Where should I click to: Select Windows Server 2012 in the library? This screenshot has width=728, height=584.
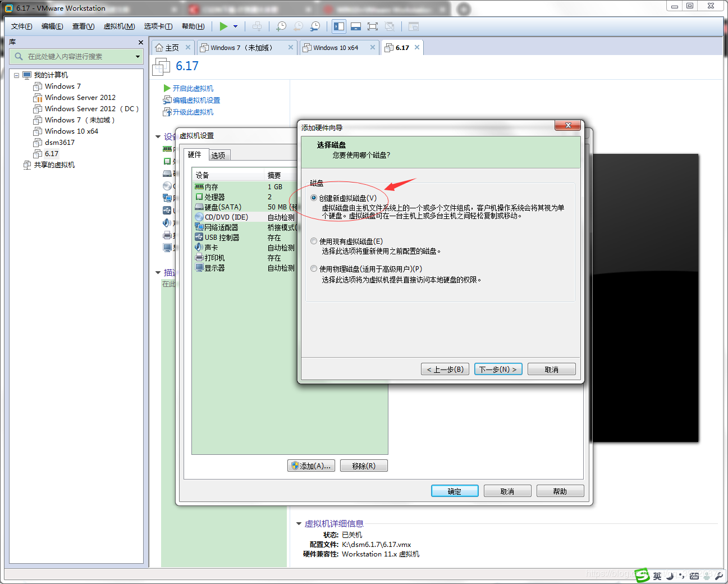[x=75, y=98]
